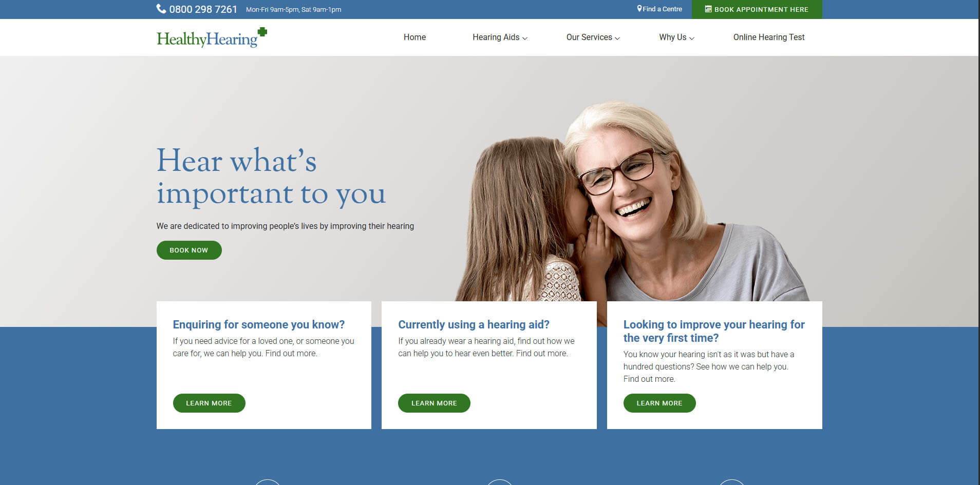This screenshot has height=485, width=980.
Task: Click Book Appointment Here button
Action: click(757, 9)
